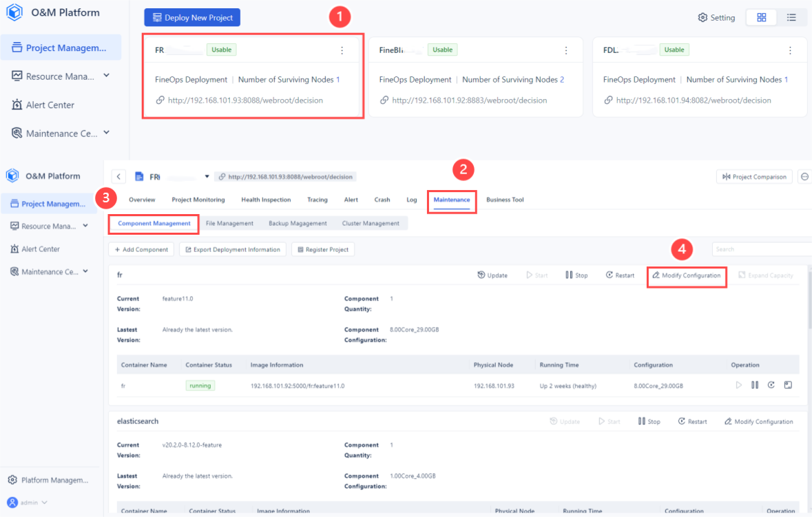Click Stop for the fr component

pyautogui.click(x=576, y=275)
